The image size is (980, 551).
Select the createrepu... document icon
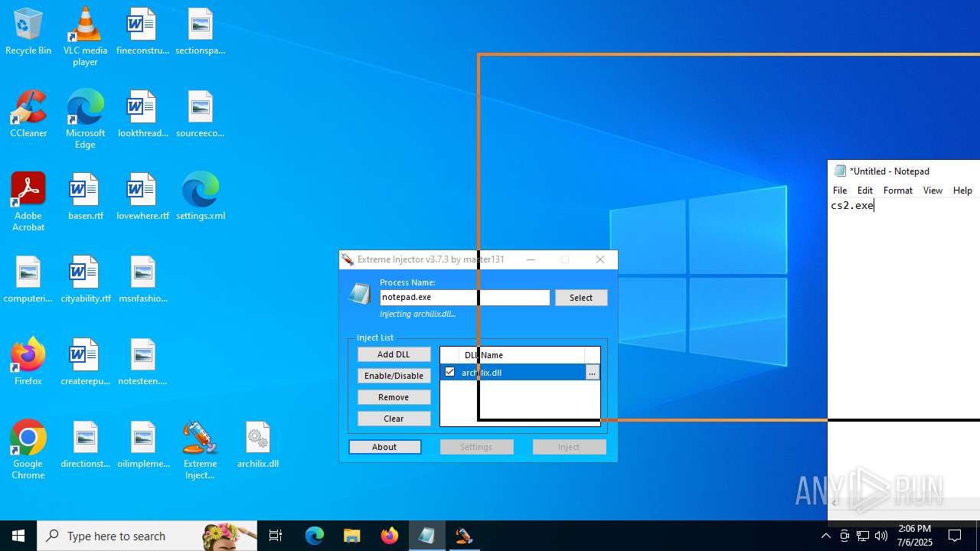point(85,363)
